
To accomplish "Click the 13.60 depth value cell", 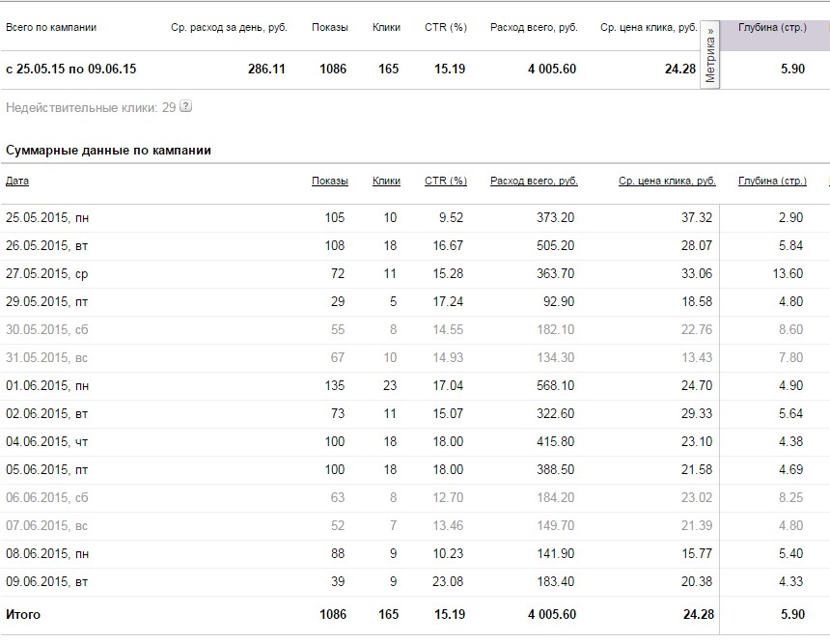I will (788, 274).
